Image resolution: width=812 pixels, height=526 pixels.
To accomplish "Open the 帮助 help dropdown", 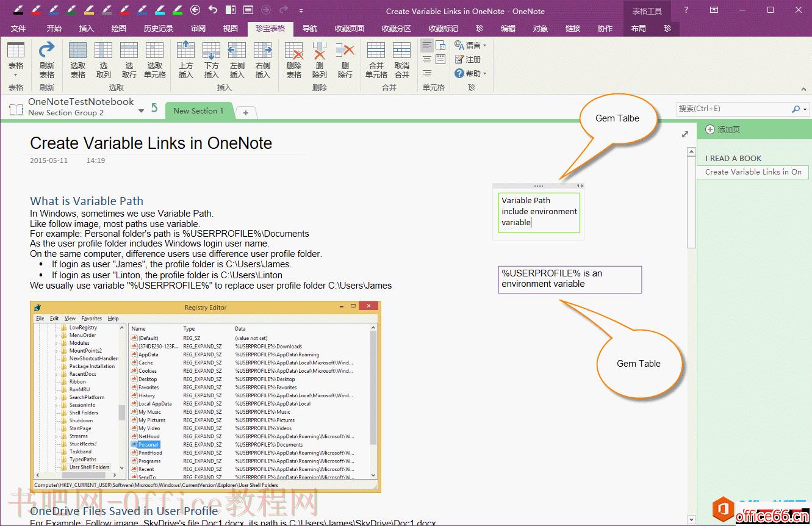I will [470, 73].
